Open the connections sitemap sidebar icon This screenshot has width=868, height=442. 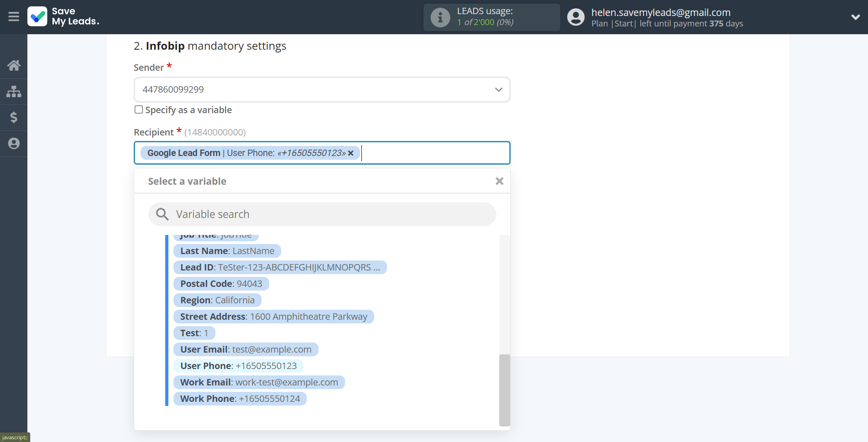[14, 92]
